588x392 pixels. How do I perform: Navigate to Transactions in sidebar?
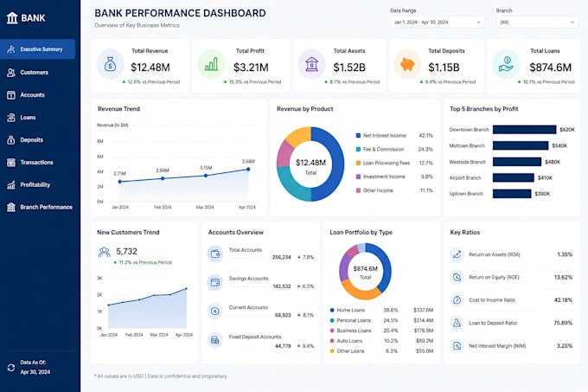tap(36, 163)
